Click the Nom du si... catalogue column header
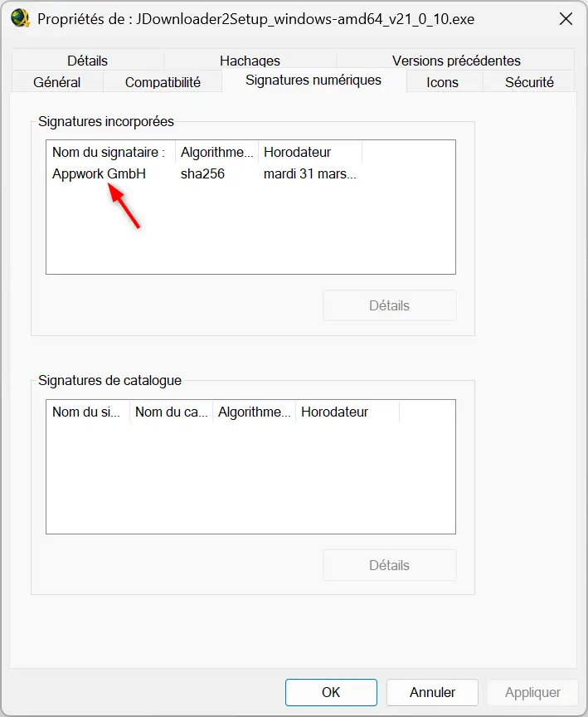This screenshot has height=717, width=588. 88,412
